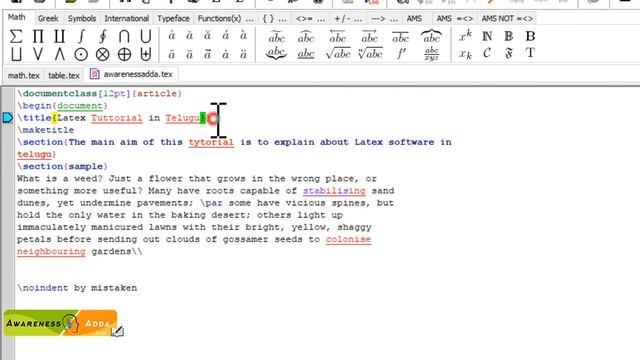Open the International tab
This screenshot has width=640, height=360.
click(x=127, y=18)
